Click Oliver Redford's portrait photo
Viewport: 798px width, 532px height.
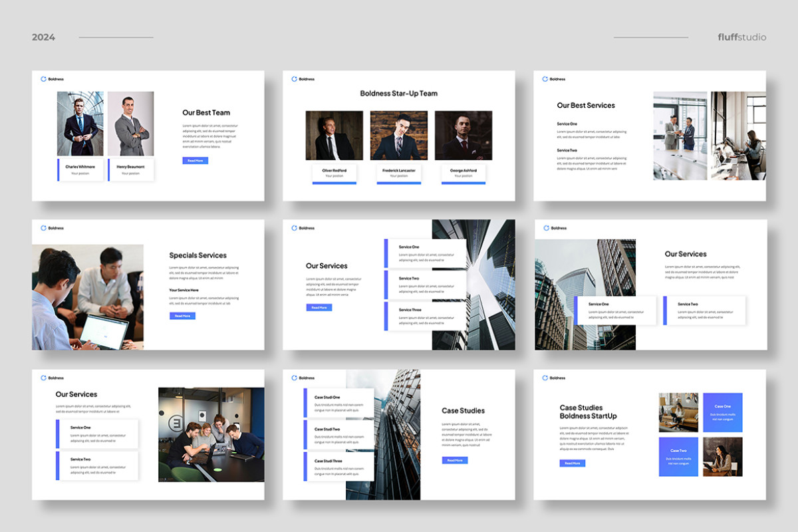click(x=334, y=136)
